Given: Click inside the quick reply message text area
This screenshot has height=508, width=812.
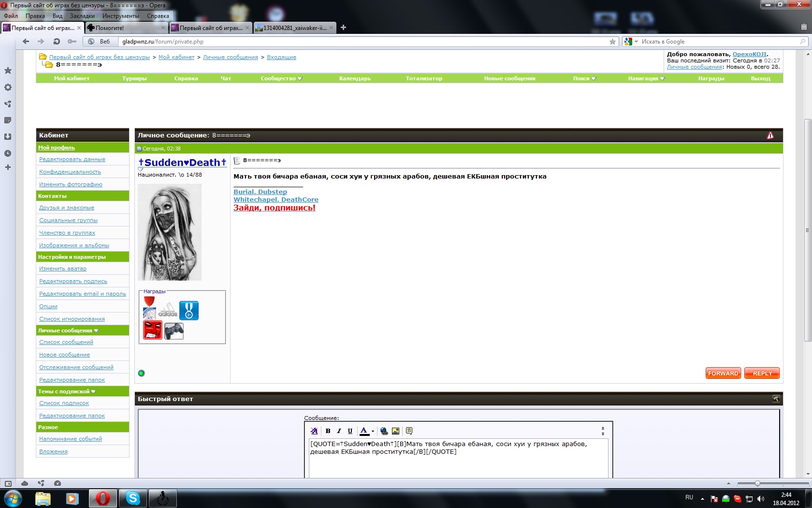Looking at the screenshot, I should tap(458, 458).
